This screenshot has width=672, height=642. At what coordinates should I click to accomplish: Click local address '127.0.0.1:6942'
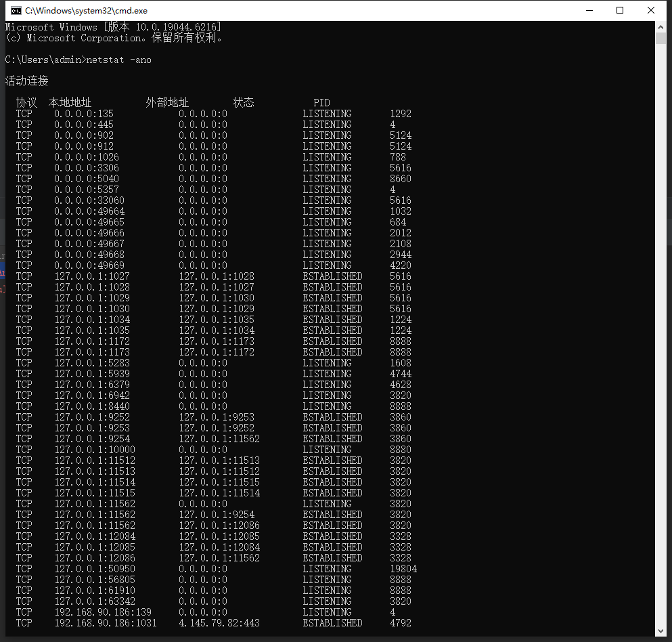[x=92, y=395]
